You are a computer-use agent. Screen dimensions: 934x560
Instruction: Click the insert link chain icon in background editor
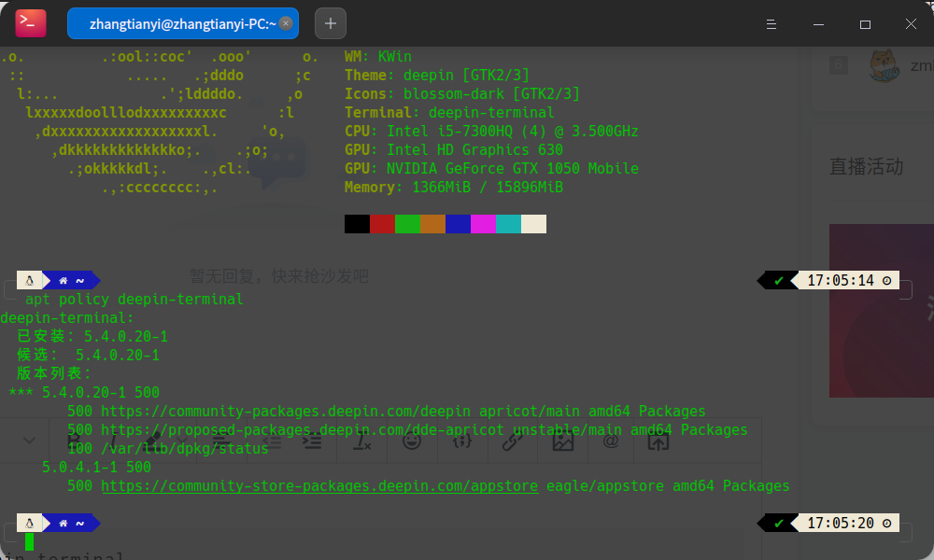[x=512, y=441]
